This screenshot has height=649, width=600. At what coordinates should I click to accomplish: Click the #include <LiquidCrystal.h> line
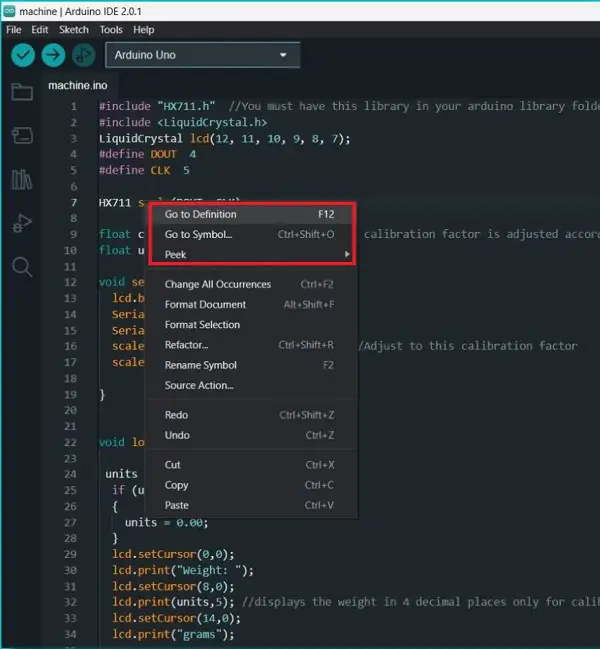[183, 123]
